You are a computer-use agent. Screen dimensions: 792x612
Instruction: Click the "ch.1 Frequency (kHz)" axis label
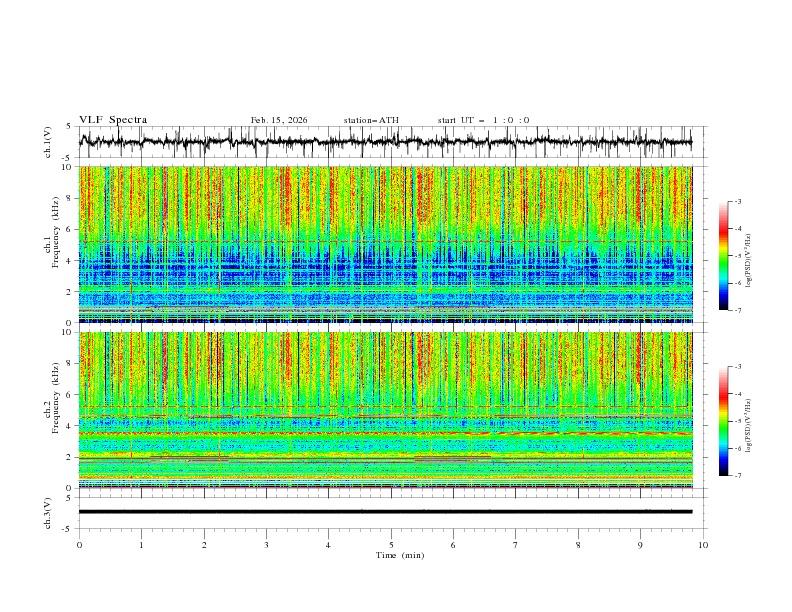click(52, 230)
